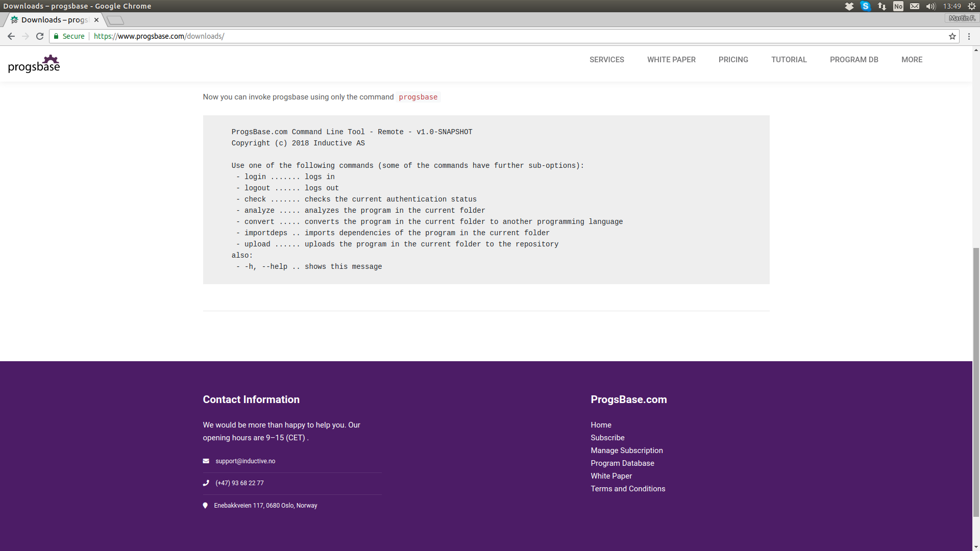Open the White Paper footer link
Image resolution: width=980 pixels, height=551 pixels.
pos(611,476)
